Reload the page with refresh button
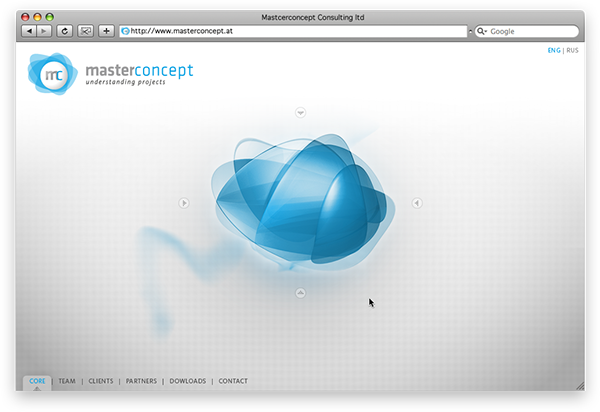600x412 pixels. click(x=65, y=31)
